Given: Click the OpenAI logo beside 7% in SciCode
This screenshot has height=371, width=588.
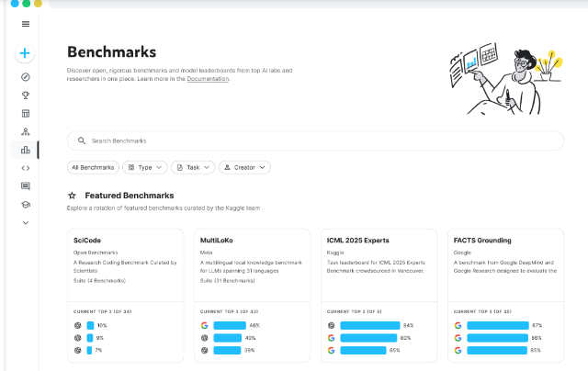Looking at the screenshot, I should coord(77,351).
